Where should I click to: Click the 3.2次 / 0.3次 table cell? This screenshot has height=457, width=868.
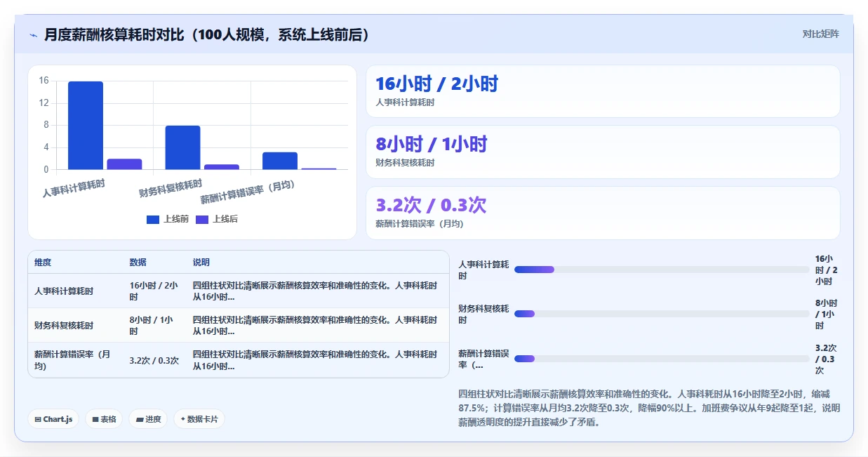pos(154,361)
